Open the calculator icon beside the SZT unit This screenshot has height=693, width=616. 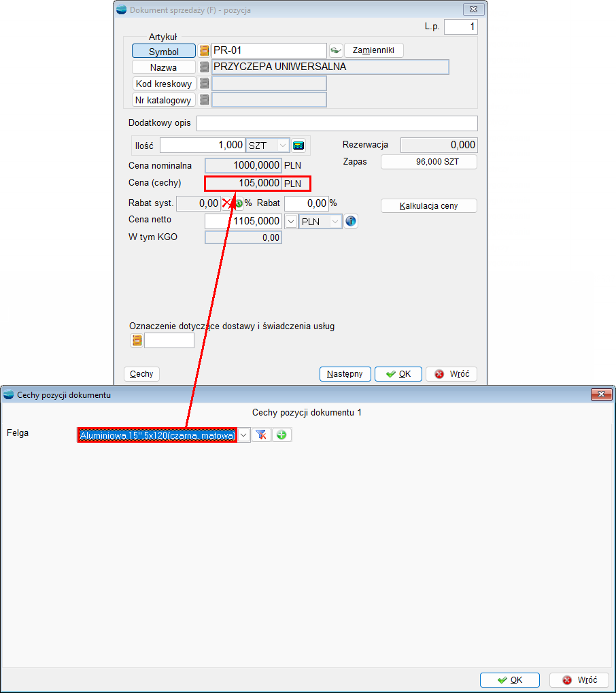click(298, 145)
